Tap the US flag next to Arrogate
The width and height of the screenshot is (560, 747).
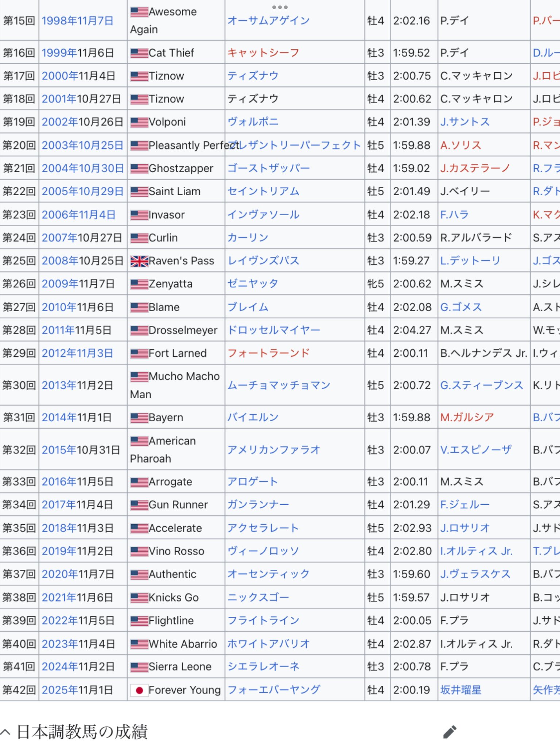pyautogui.click(x=139, y=482)
